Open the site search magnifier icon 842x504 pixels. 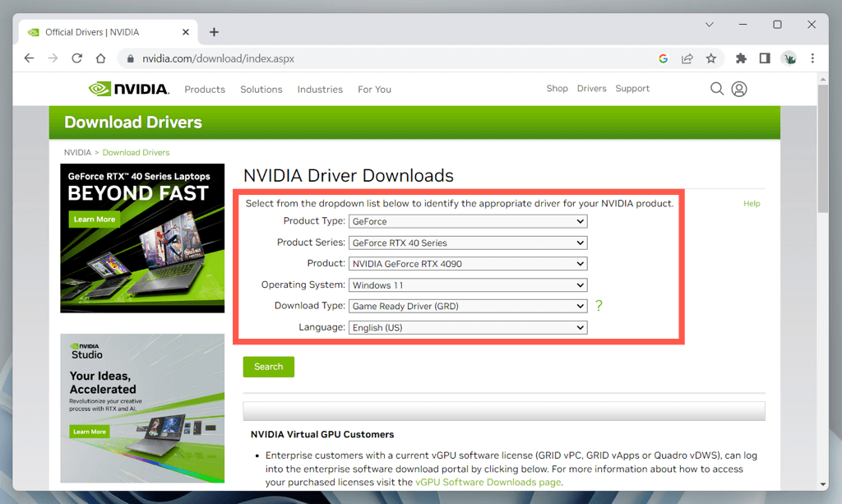click(717, 89)
